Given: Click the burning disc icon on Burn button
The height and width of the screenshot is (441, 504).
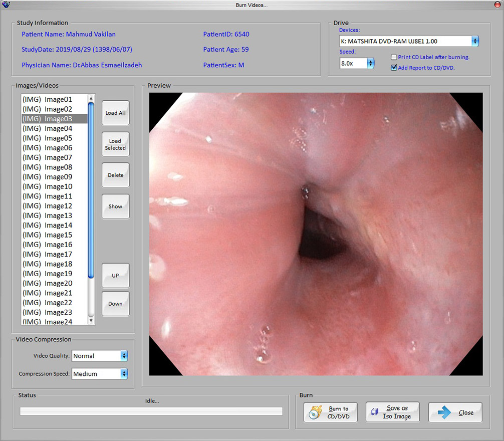Looking at the screenshot, I should click(x=315, y=412).
